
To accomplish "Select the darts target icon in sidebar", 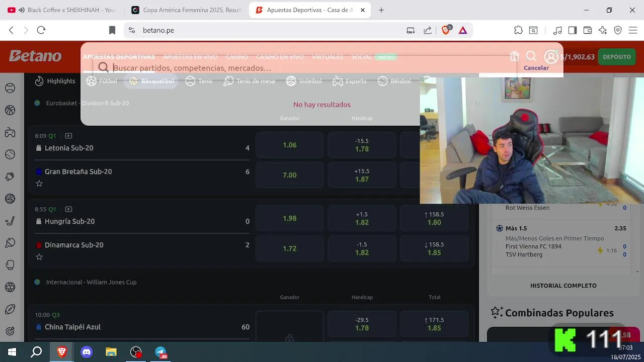I will point(10,331).
